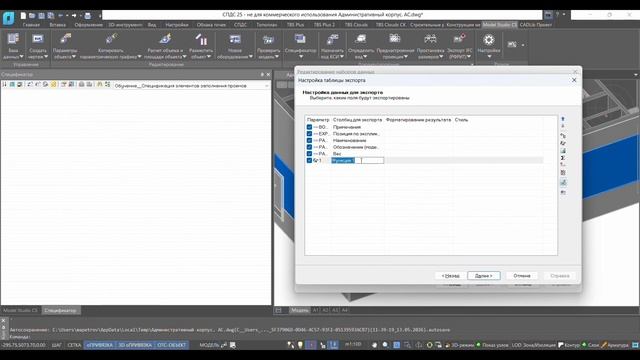Toggle 3D оПРИВЯЗКА in status bar

click(135, 345)
